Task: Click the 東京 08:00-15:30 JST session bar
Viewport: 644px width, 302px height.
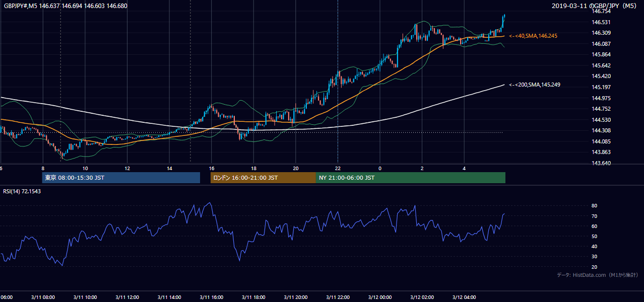Action: click(x=121, y=178)
